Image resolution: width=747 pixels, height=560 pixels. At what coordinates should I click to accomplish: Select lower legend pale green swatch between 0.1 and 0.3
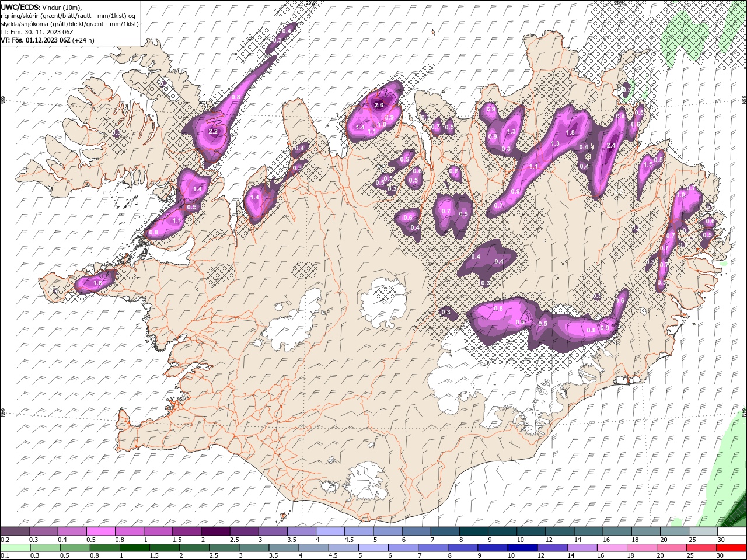click(x=15, y=547)
